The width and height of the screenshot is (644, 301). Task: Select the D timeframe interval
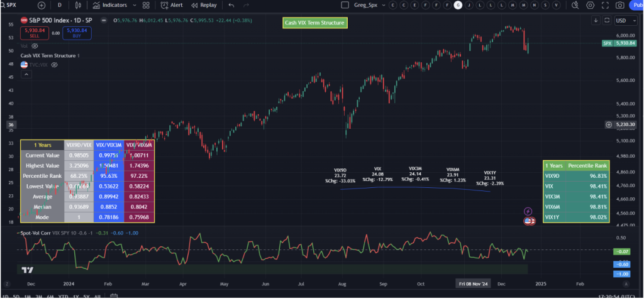(60, 5)
